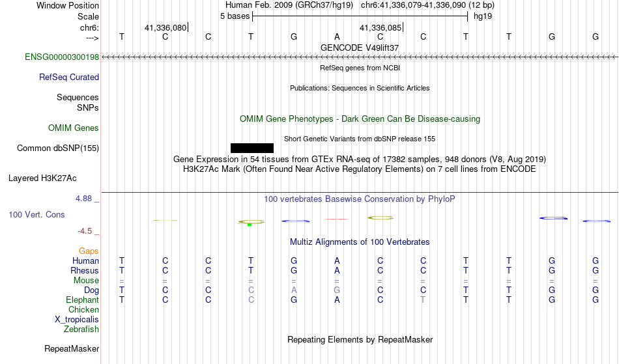The height and width of the screenshot is (364, 619).
Task: Click the SNPs track label
Action: point(88,107)
